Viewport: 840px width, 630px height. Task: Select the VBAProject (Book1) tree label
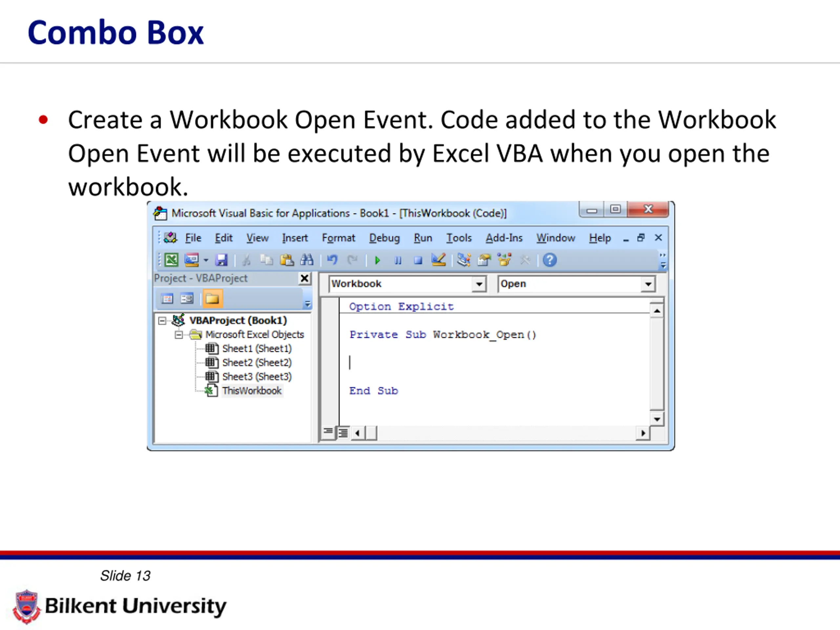[238, 321]
